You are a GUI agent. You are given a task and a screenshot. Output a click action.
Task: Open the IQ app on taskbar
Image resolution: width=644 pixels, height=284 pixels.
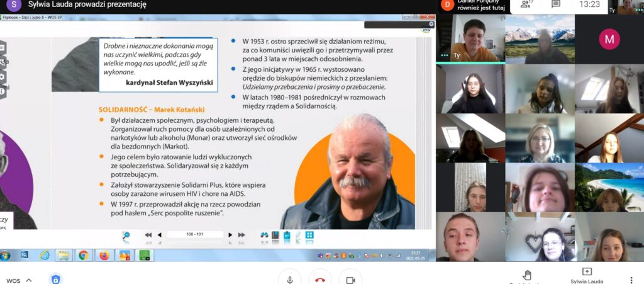coord(25,255)
